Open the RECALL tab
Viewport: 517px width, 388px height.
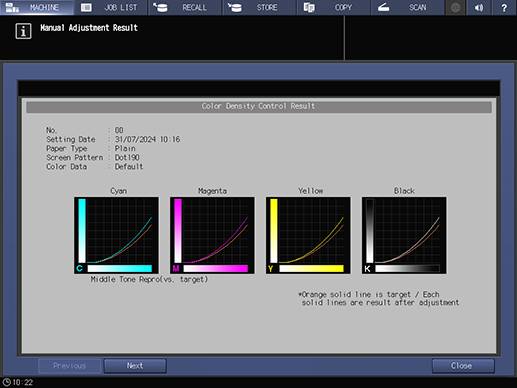click(185, 7)
